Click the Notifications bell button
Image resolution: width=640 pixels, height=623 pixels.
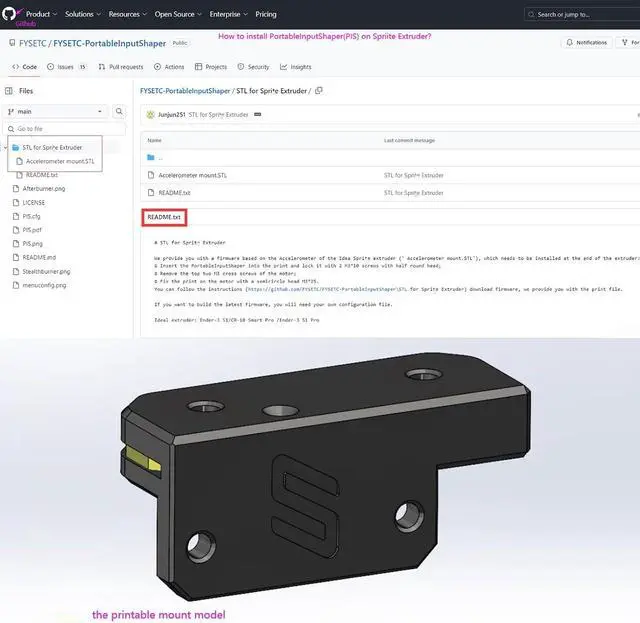(587, 42)
